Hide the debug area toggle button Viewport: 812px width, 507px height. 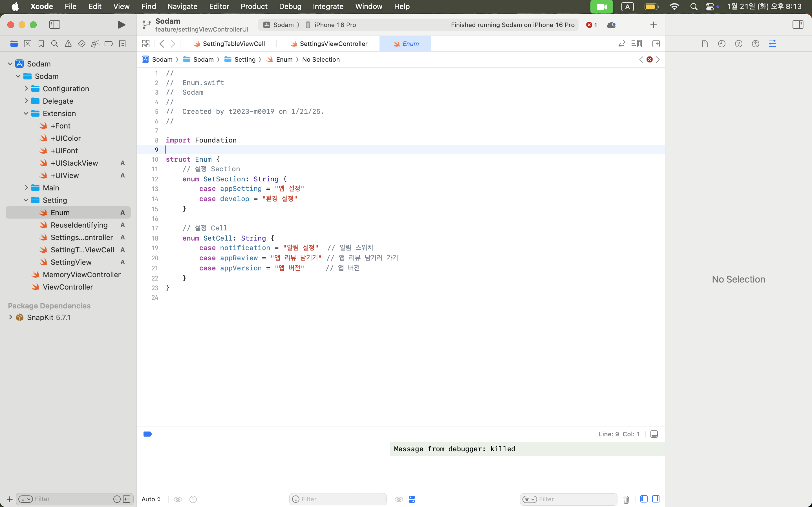pos(654,434)
